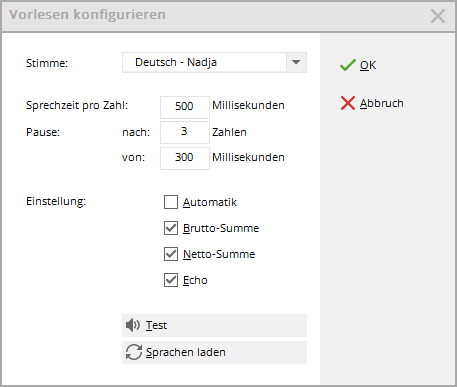Viewport: 457px width, 387px height.
Task: Open the Stimme dropdown arrow
Action: coord(296,62)
